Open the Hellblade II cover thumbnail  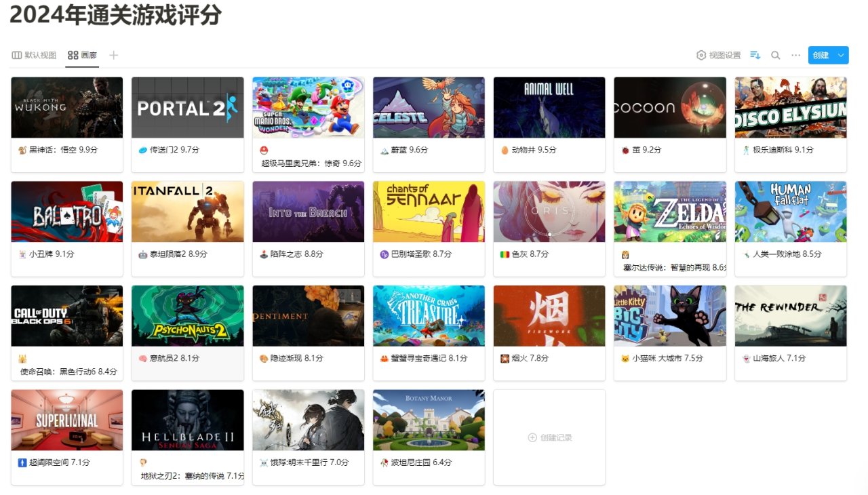pyautogui.click(x=188, y=420)
